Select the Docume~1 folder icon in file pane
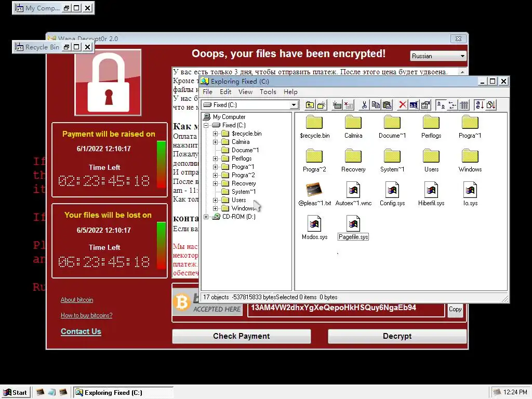Image resolution: width=532 pixels, height=399 pixels. (x=392, y=123)
